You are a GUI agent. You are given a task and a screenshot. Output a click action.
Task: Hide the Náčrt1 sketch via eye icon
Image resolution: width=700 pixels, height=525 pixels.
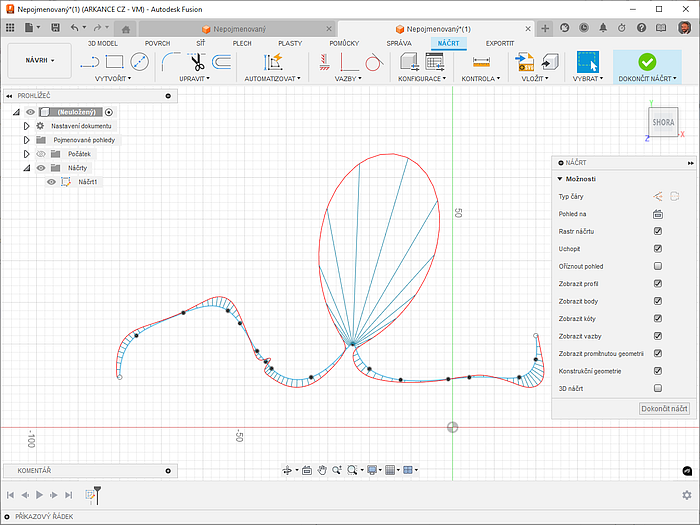click(x=51, y=182)
